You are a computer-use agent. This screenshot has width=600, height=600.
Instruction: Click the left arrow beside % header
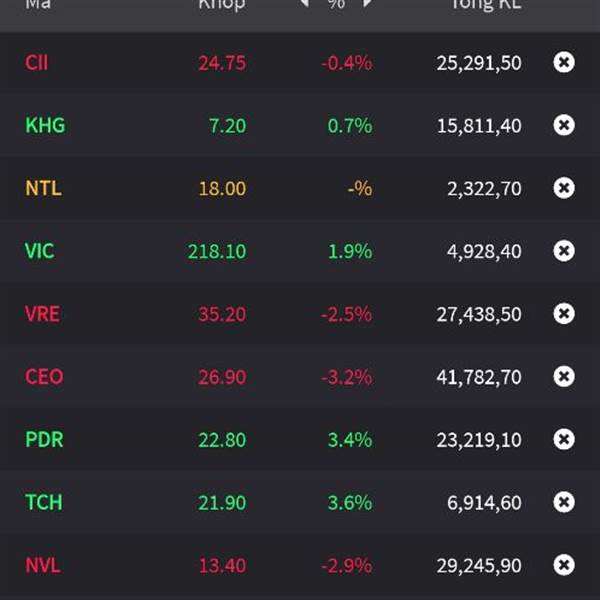[305, 4]
